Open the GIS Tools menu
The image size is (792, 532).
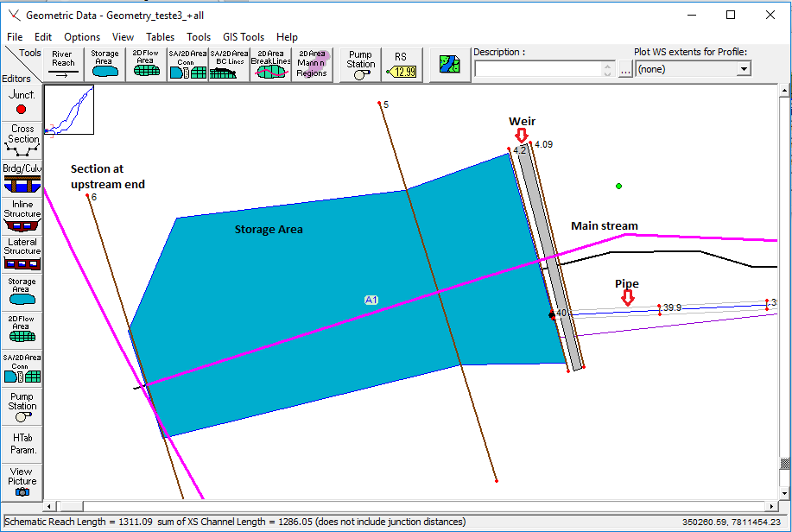point(244,37)
